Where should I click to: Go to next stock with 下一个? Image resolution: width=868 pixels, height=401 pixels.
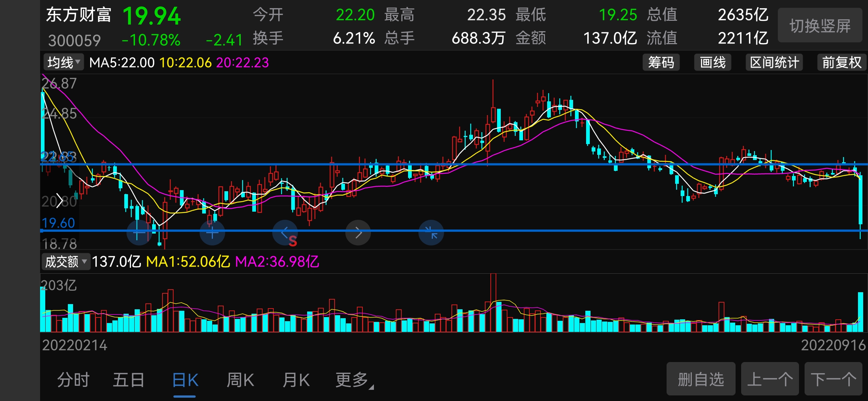[x=833, y=379]
